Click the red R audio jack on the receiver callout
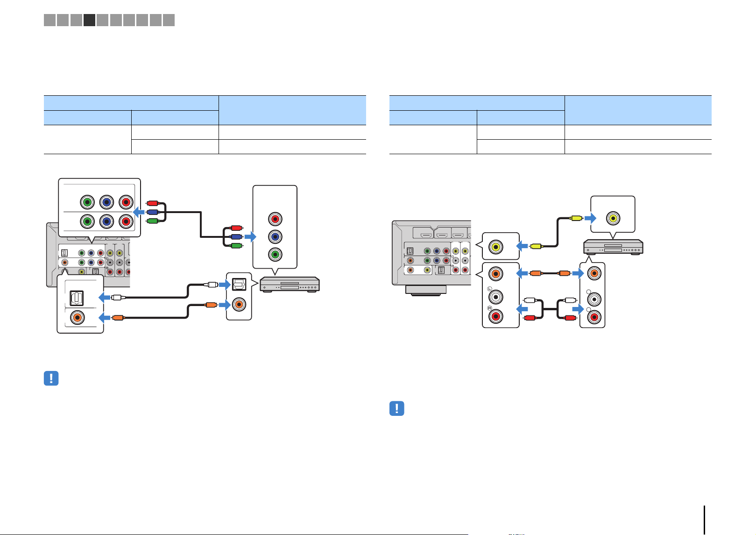This screenshot has height=535, width=756. click(x=495, y=317)
